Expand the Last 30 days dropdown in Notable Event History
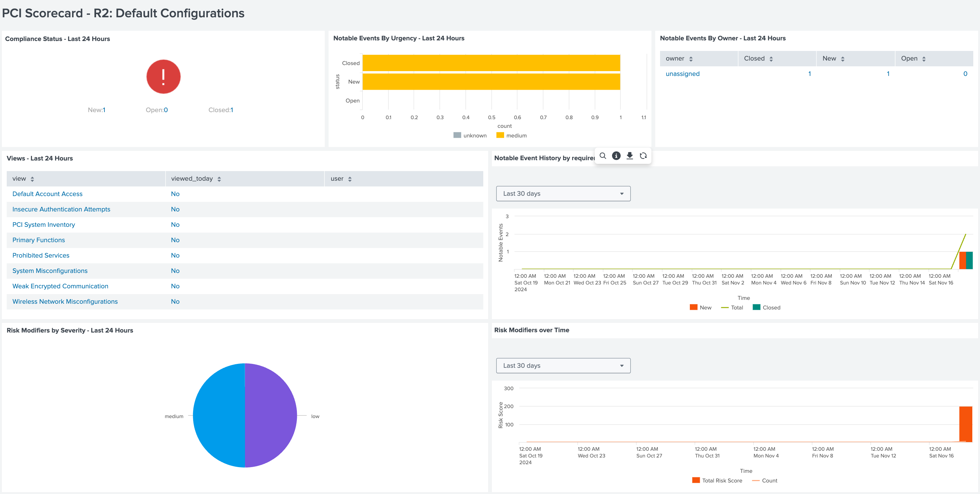 (562, 193)
